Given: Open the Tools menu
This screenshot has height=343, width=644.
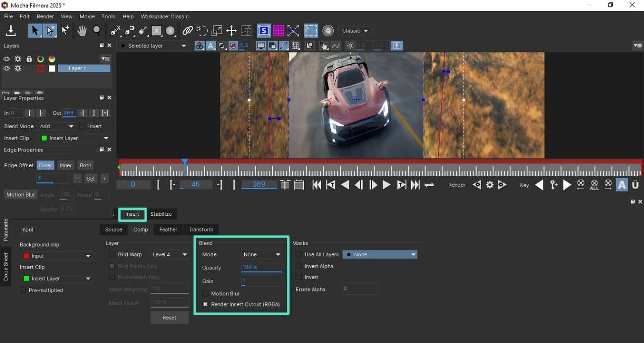Looking at the screenshot, I should pos(108,17).
